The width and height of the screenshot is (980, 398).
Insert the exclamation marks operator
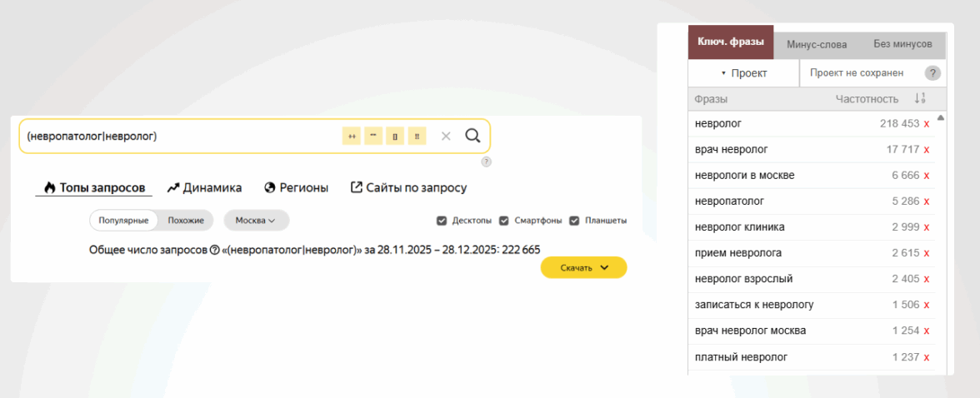tap(417, 136)
